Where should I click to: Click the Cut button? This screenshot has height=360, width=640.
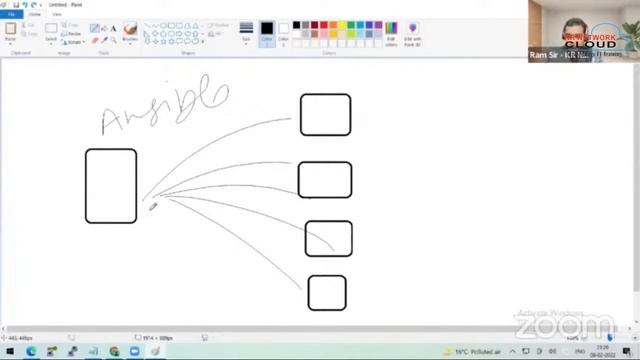29,25
